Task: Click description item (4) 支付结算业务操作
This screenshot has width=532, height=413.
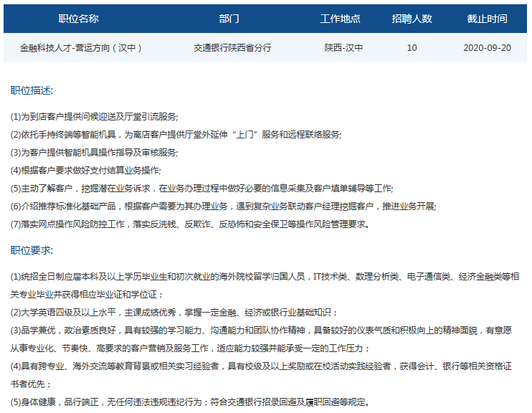Action: tap(85, 171)
